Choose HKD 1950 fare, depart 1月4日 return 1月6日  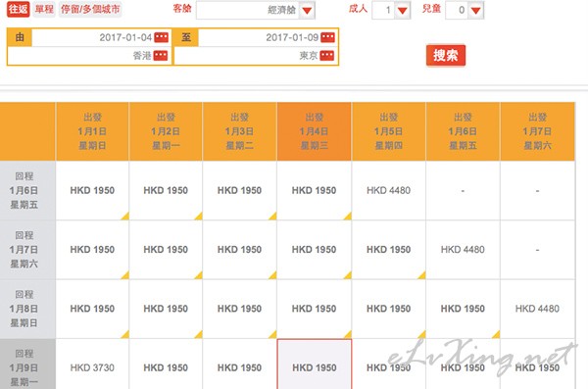(x=315, y=190)
